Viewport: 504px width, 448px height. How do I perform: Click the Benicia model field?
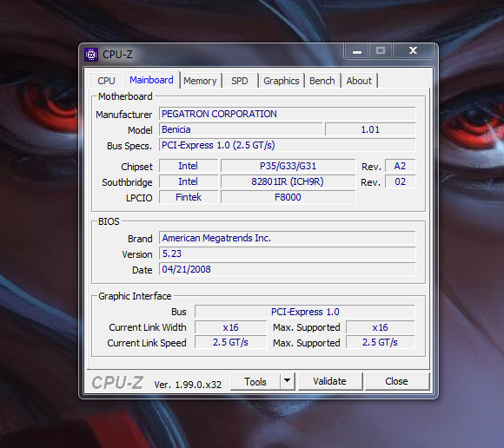point(241,129)
